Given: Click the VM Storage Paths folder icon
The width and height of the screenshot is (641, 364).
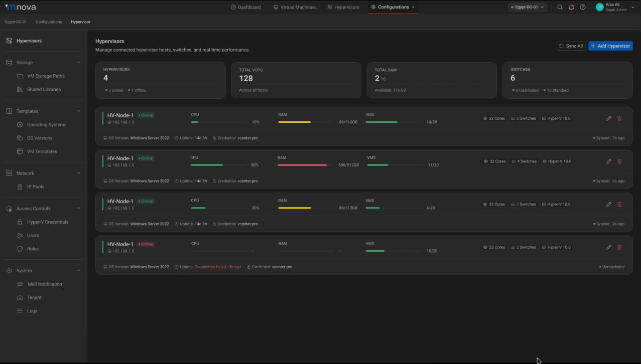Looking at the screenshot, I should tap(20, 76).
